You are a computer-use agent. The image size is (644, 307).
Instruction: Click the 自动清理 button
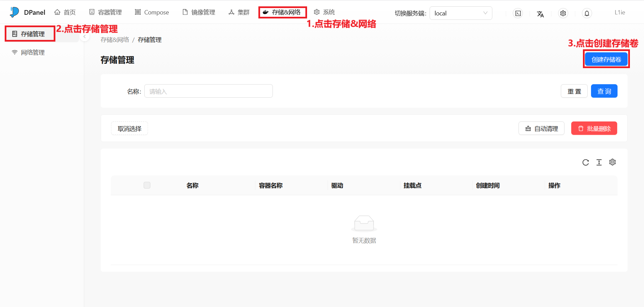click(541, 129)
